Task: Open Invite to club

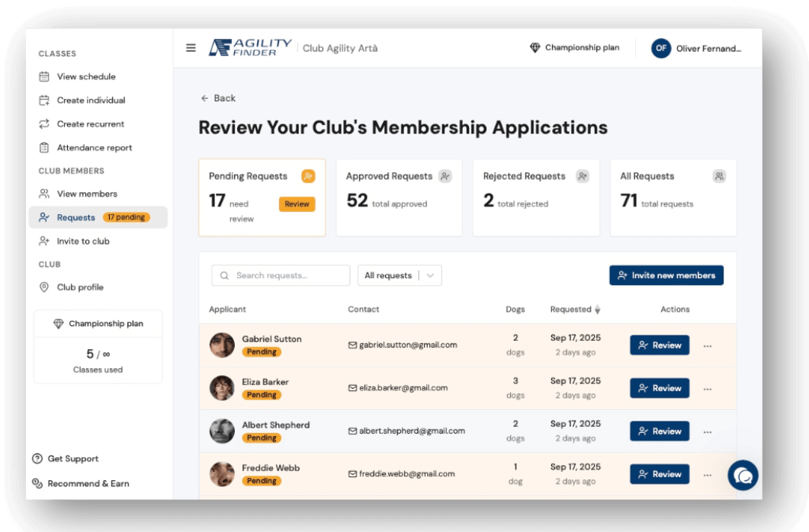Action: (98, 242)
